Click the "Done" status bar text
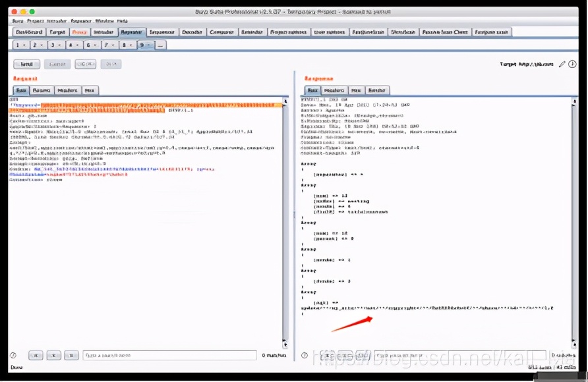 (16, 368)
